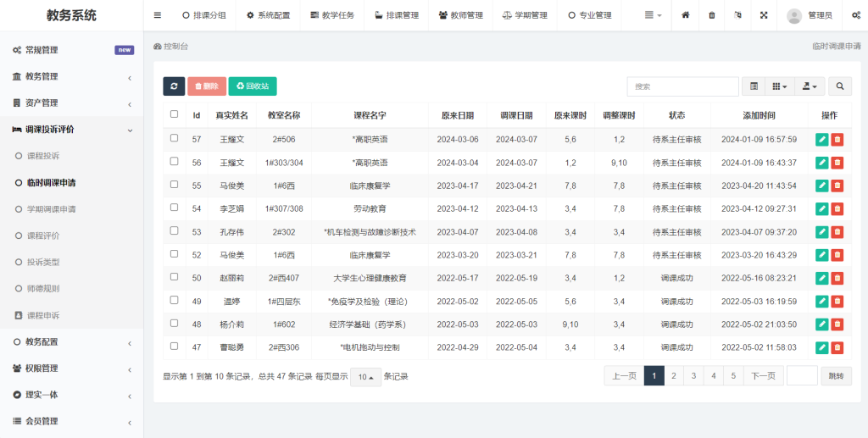This screenshot has width=868, height=438.
Task: Expand the 理实一体 sidebar menu
Action: click(72, 395)
